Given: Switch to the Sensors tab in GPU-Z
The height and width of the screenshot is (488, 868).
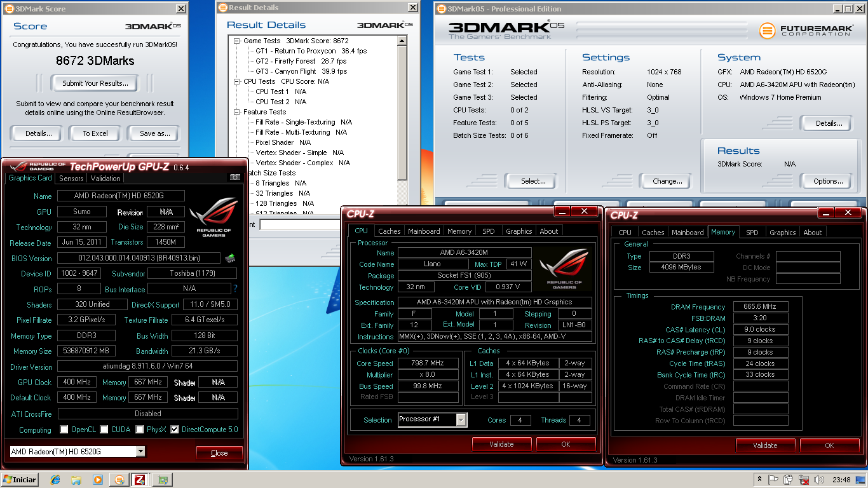Looking at the screenshot, I should (71, 179).
